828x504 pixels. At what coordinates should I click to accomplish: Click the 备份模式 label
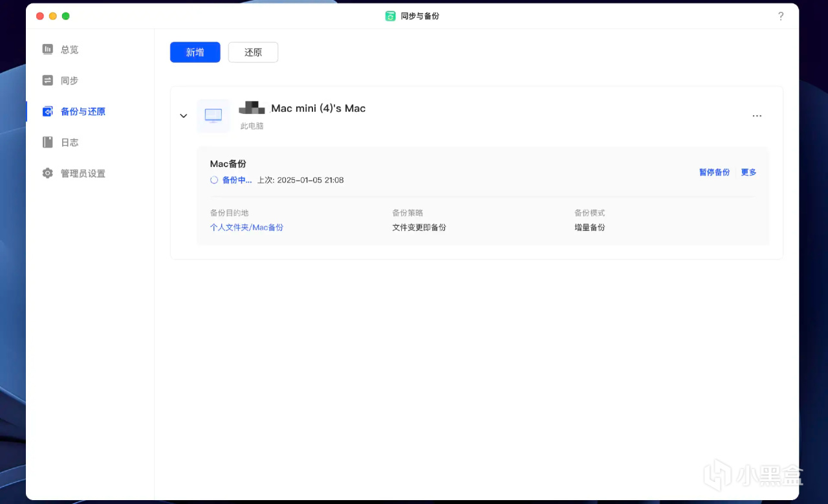(590, 213)
